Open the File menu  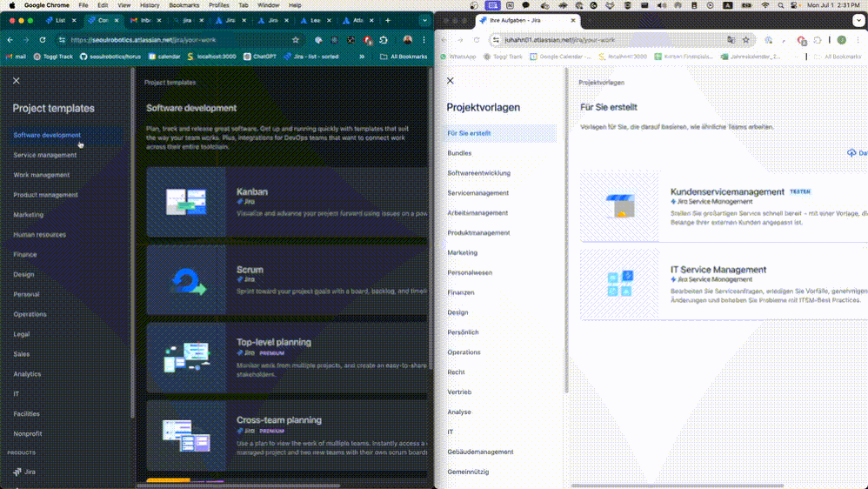coord(83,5)
